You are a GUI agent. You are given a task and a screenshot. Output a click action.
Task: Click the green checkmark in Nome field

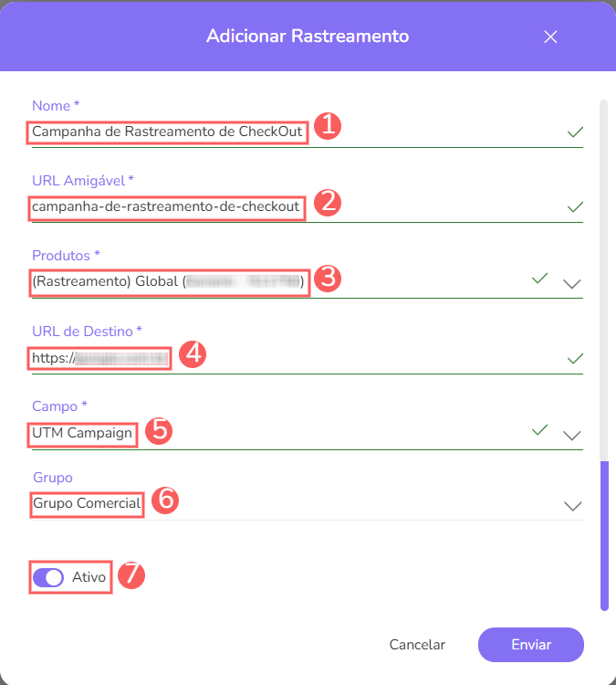pos(574,132)
